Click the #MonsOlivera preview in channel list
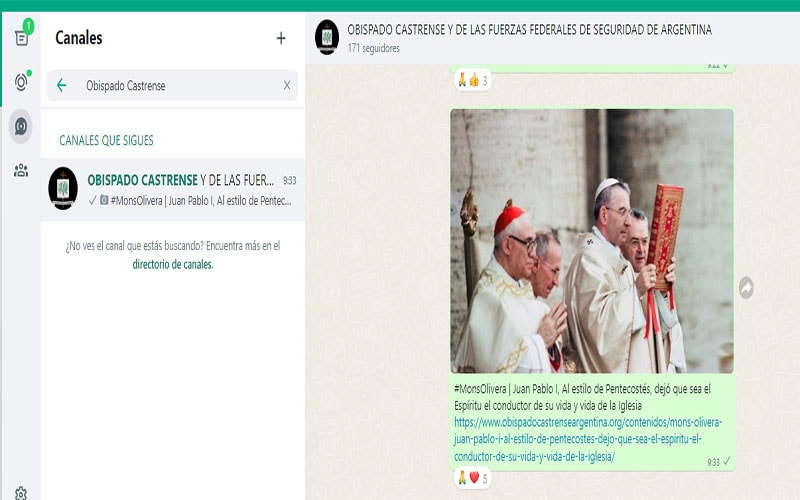Image resolution: width=800 pixels, height=500 pixels. 201,201
